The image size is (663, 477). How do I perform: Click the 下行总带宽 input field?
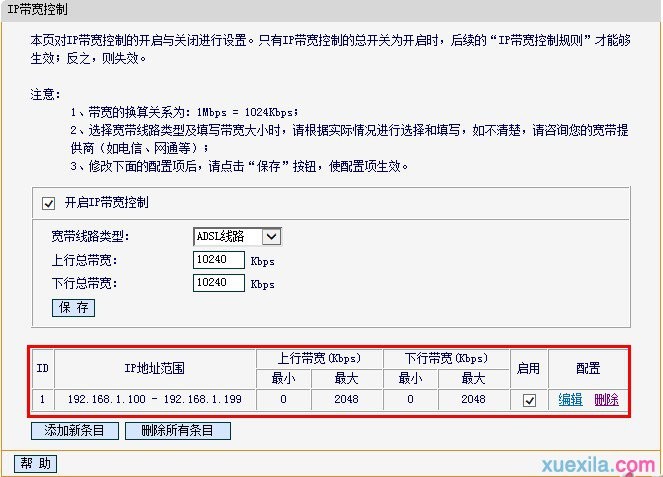(219, 283)
